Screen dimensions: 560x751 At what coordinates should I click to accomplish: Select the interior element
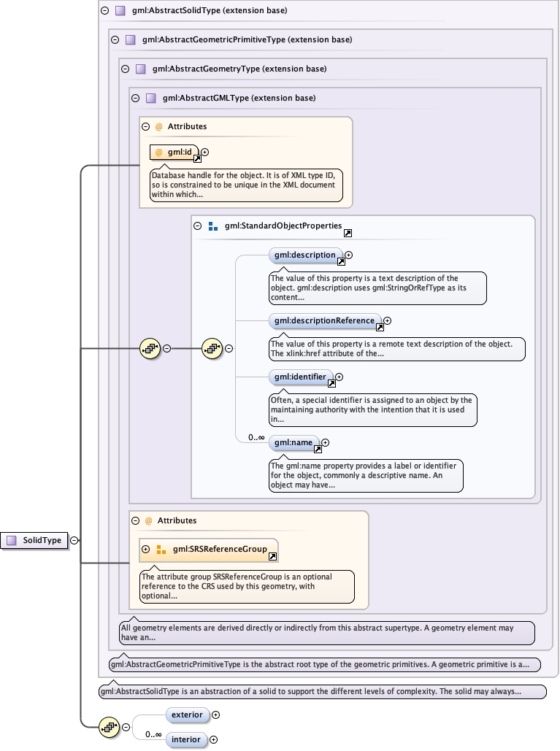[x=186, y=740]
